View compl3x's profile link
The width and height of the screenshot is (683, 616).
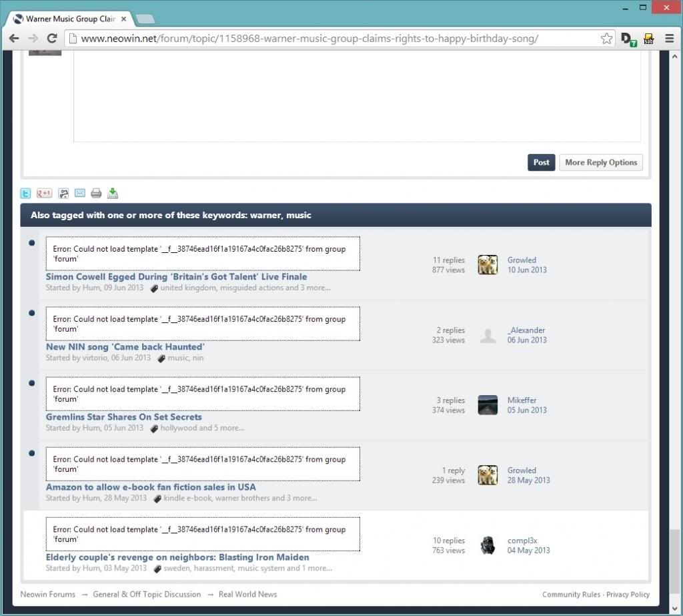tap(522, 541)
